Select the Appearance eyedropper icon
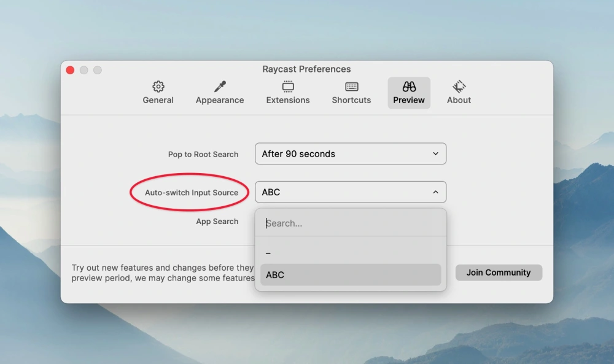The width and height of the screenshot is (614, 364). pyautogui.click(x=220, y=86)
